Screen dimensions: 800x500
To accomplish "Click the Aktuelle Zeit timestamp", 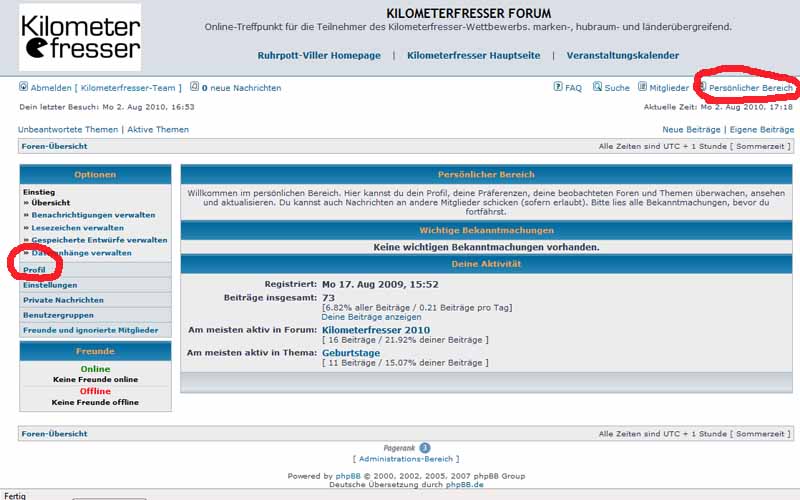I will pos(718,107).
